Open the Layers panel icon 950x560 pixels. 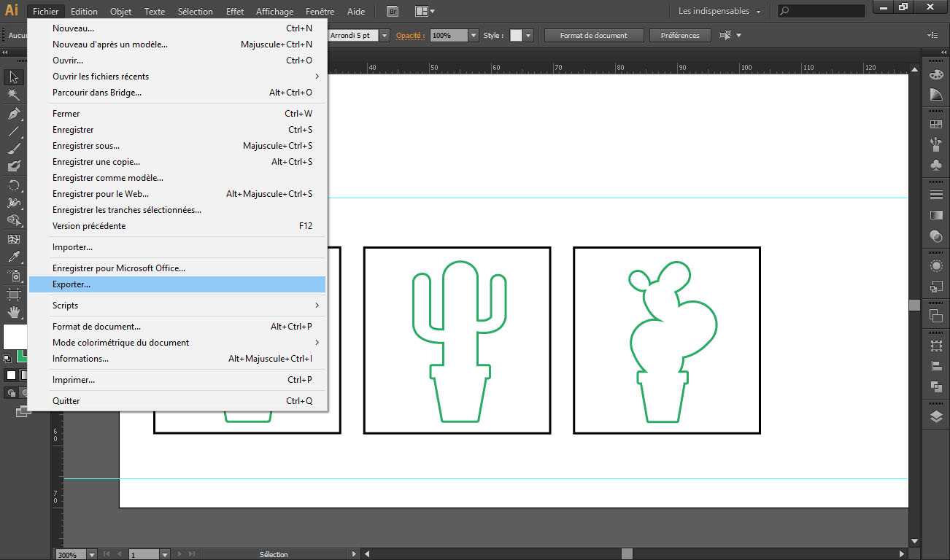pos(936,416)
